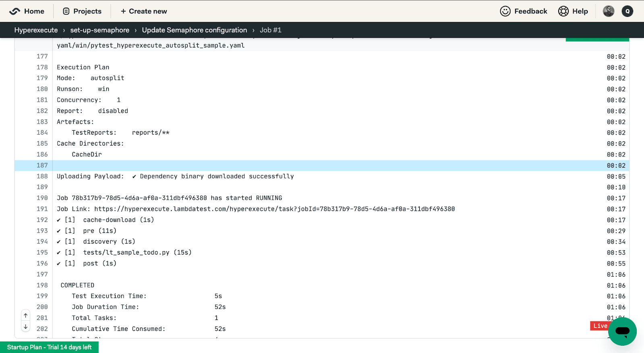Open the user profile avatar photo

click(609, 11)
